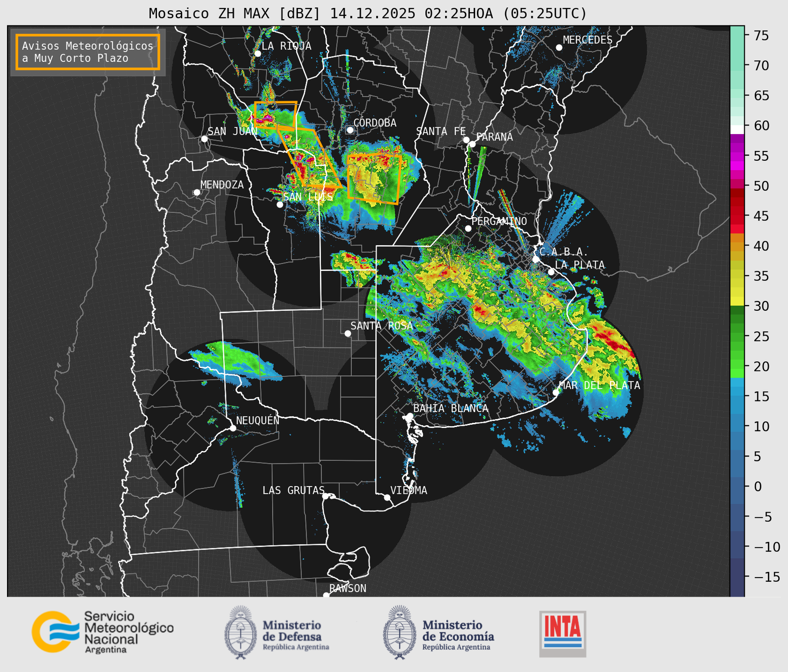Click the SANTA ROSA city label

click(382, 326)
